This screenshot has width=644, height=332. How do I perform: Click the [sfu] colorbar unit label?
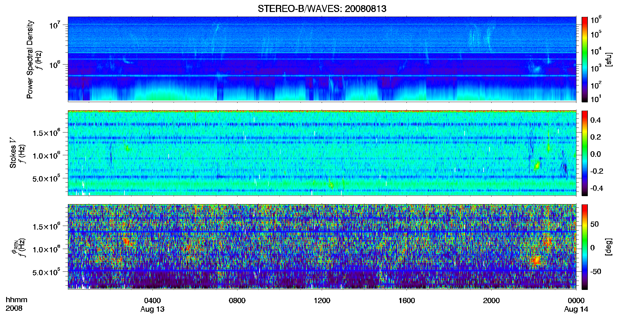pyautogui.click(x=609, y=59)
